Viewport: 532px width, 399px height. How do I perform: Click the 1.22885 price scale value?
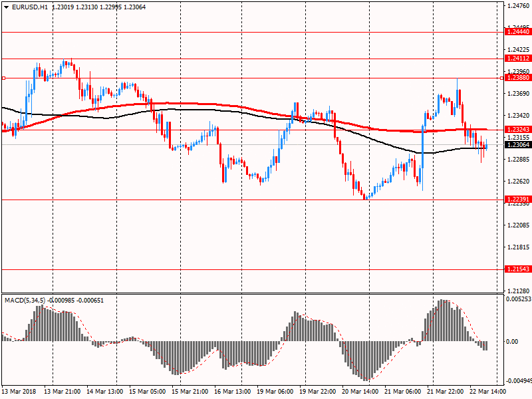coord(519,160)
